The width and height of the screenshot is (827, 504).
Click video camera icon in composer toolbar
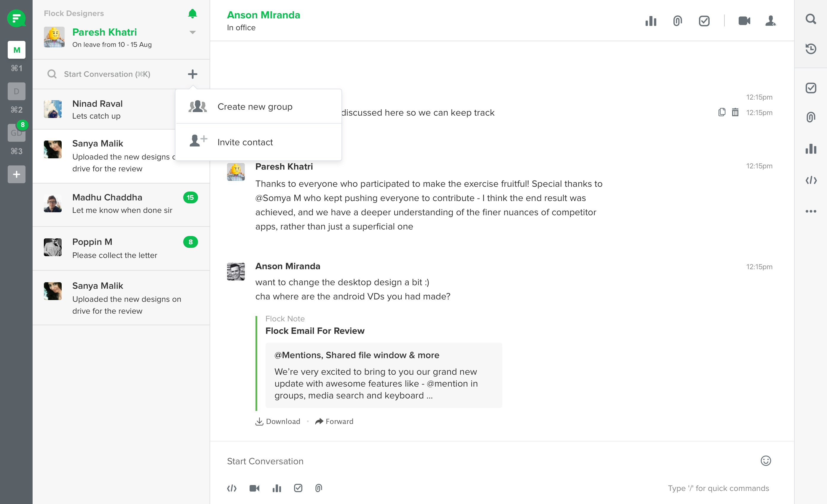coord(254,488)
